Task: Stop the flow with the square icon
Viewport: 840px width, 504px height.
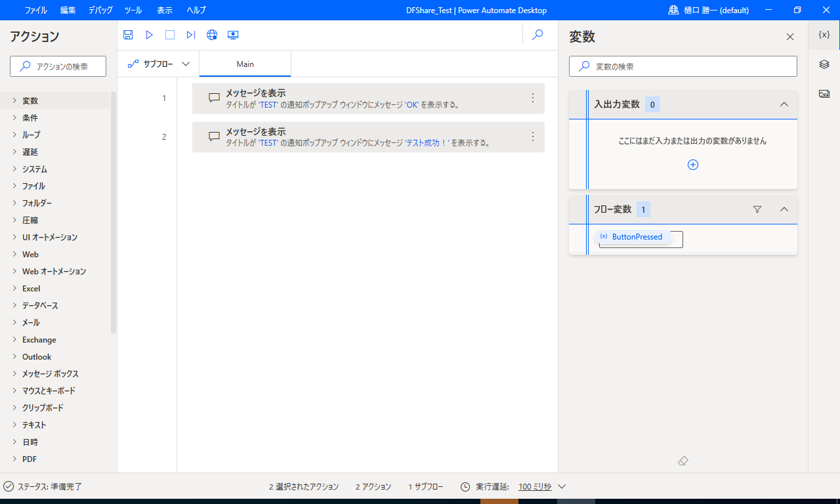Action: click(x=170, y=35)
